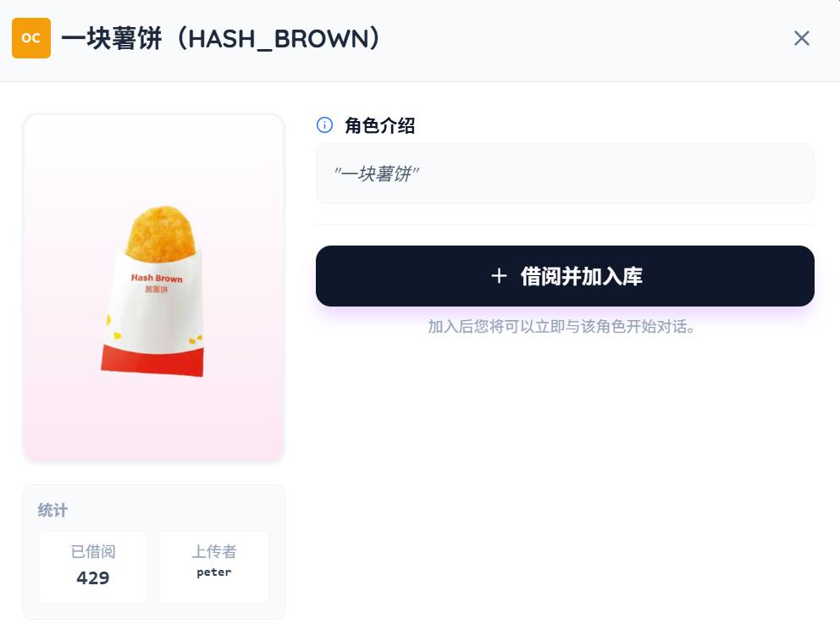Viewport: 840px width, 641px height.
Task: Click the 上传者 label
Action: tap(213, 551)
